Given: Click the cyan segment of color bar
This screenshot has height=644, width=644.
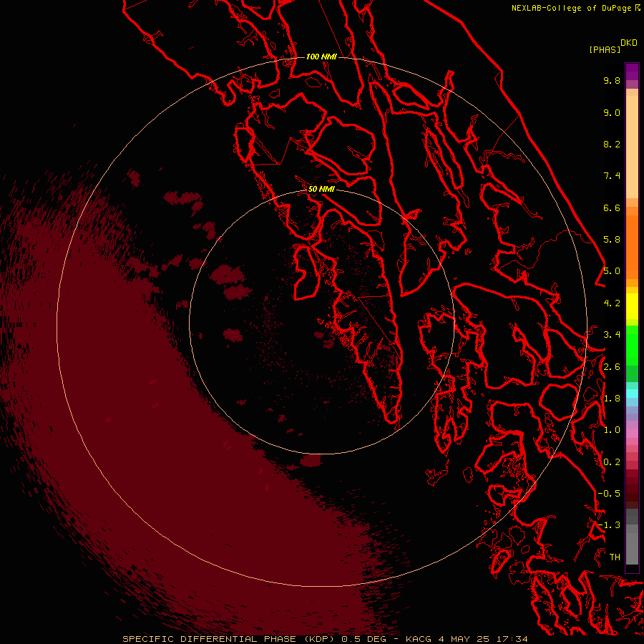Looking at the screenshot, I should pos(632,394).
